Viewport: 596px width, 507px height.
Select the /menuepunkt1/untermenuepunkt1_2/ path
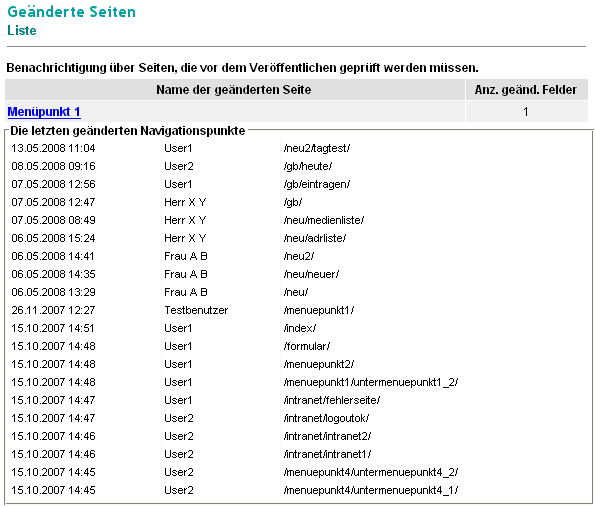pos(371,382)
